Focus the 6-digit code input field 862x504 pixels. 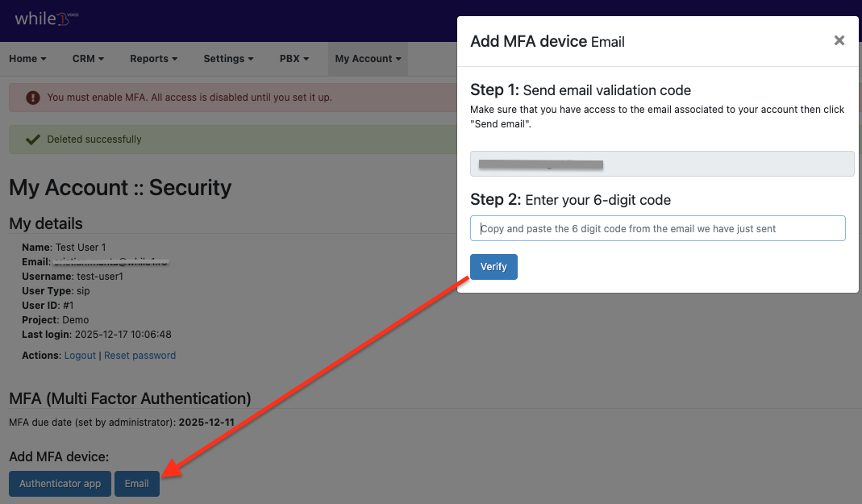tap(657, 228)
